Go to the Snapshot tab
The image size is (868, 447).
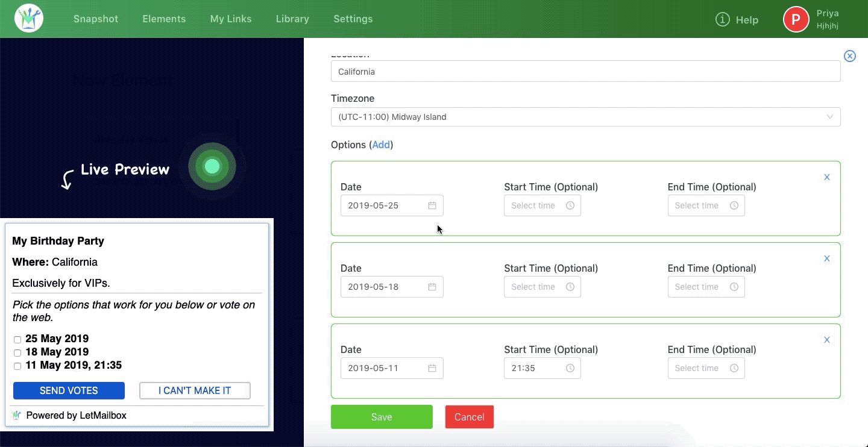click(x=96, y=19)
